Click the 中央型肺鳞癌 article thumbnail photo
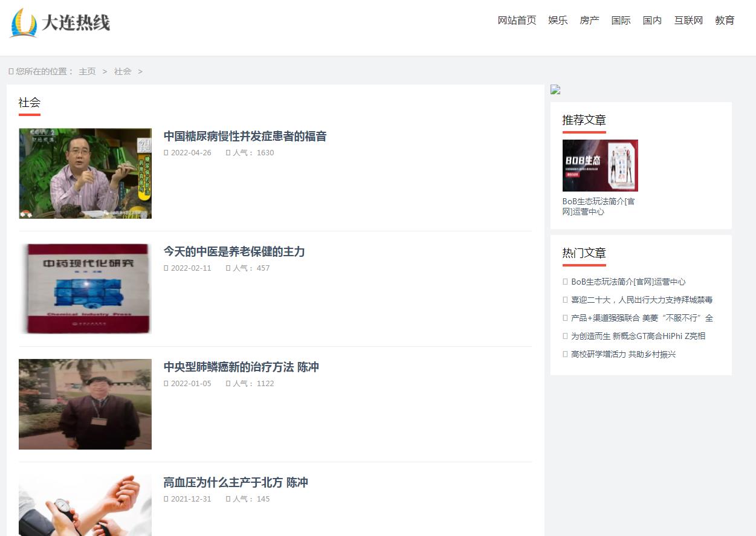Screen dimensions: 756x536 click(x=85, y=404)
